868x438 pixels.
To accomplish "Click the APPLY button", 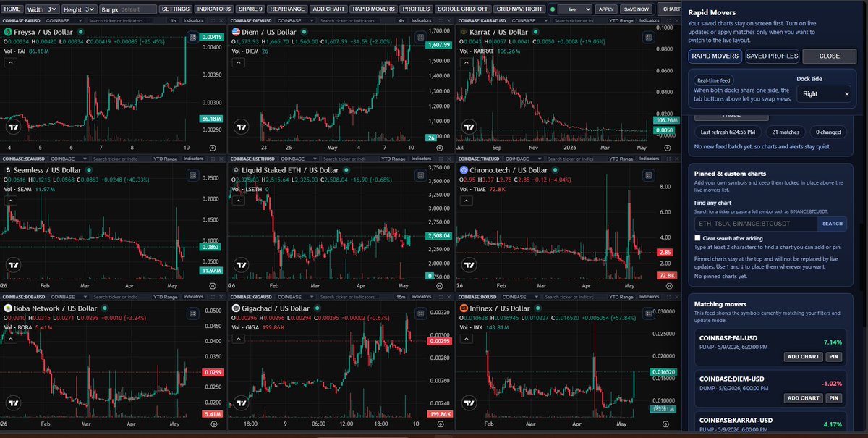I will point(606,9).
